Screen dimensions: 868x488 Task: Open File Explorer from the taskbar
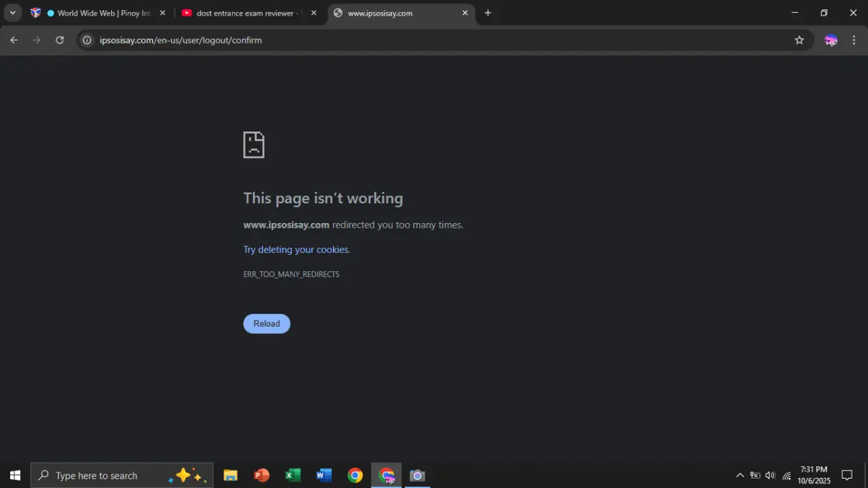[231, 475]
